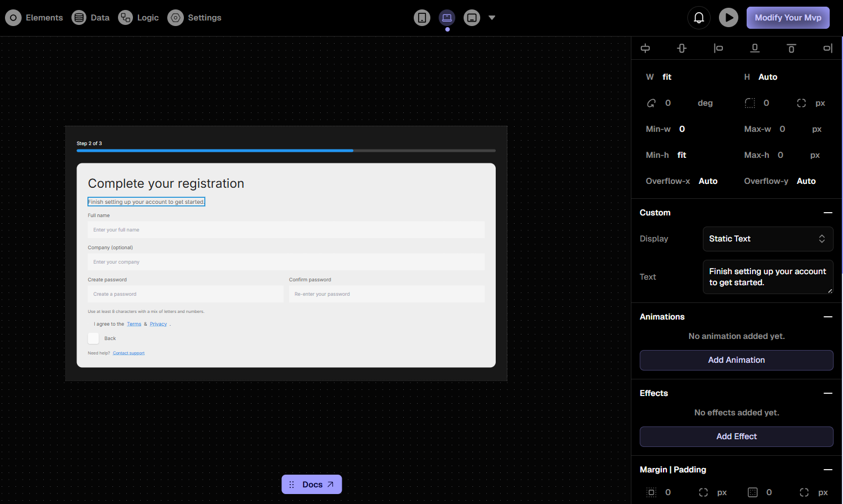Open the Logic panel
Viewport: 843px width, 504px height.
coord(138,18)
